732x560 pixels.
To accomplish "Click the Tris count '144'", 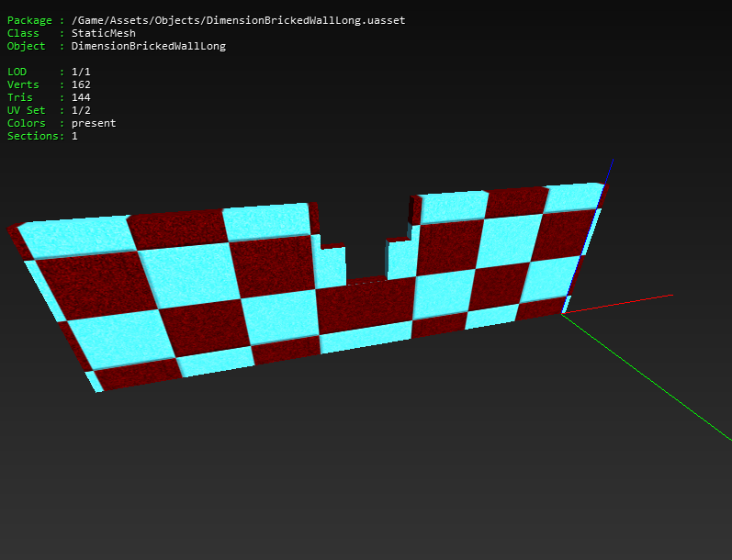I will tap(81, 97).
